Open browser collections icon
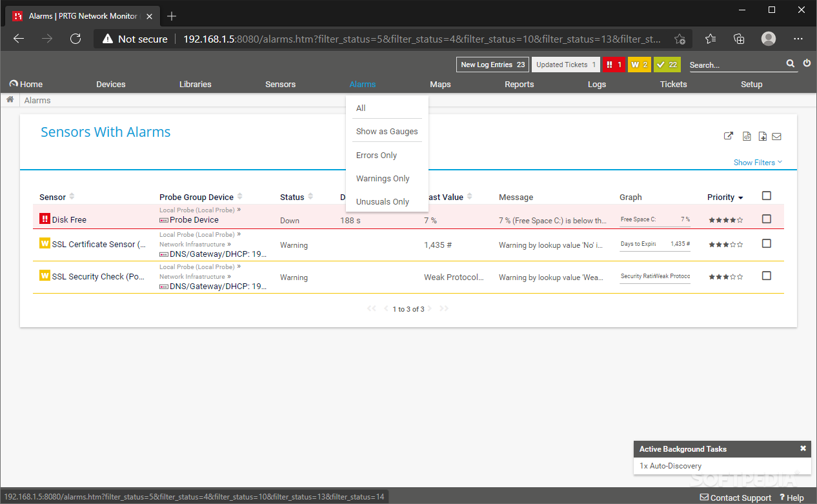 pyautogui.click(x=740, y=39)
